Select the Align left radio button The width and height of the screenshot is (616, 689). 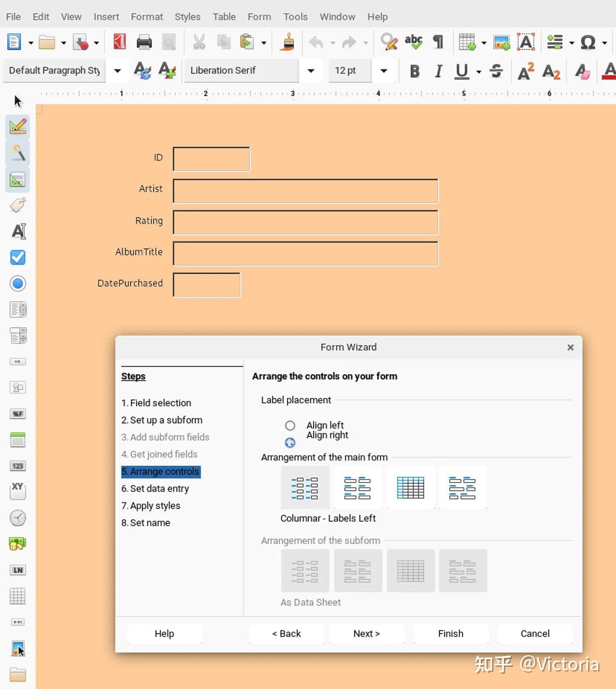click(290, 425)
